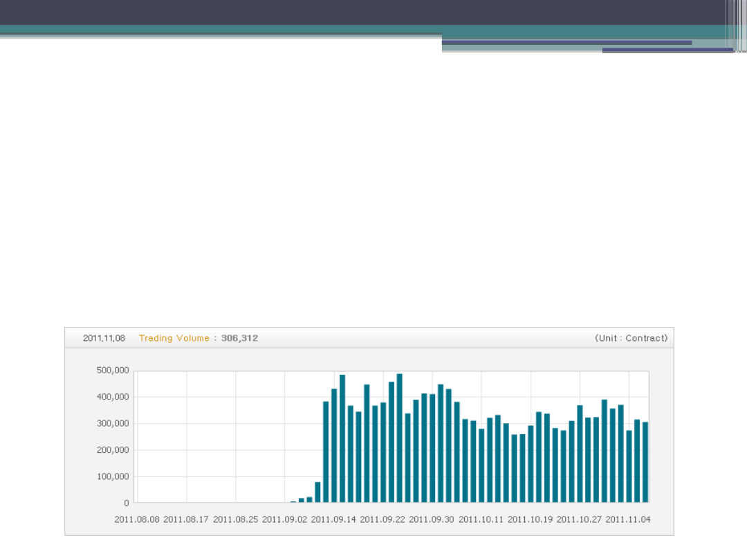The height and width of the screenshot is (560, 747).
Task: Select the 500,000 y-axis label
Action: 112,371
